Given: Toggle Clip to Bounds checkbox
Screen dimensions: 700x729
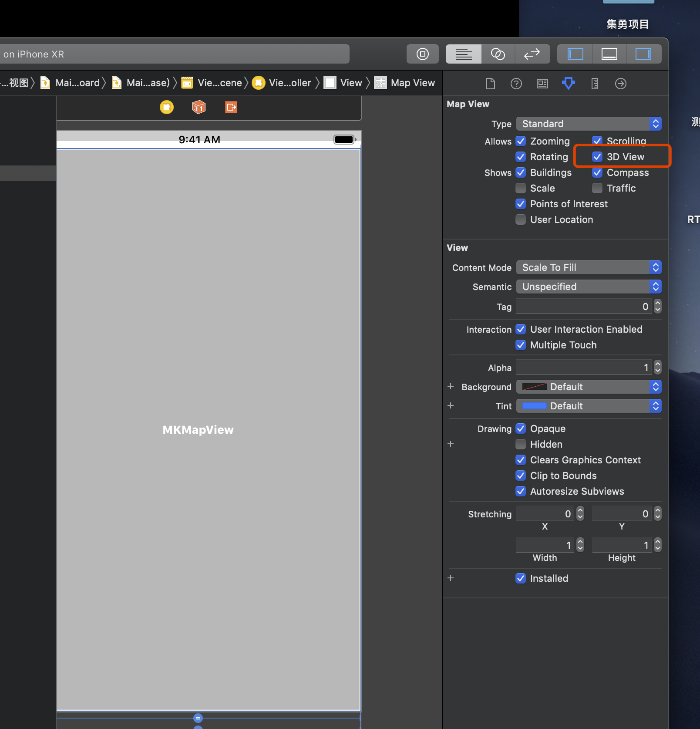Looking at the screenshot, I should coord(521,476).
